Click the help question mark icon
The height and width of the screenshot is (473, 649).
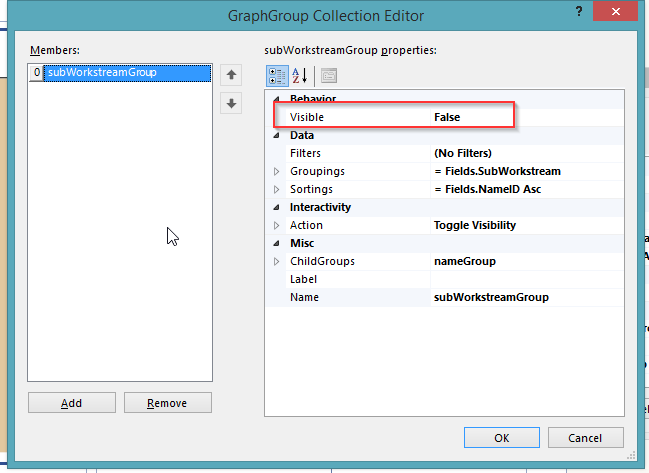click(x=580, y=10)
